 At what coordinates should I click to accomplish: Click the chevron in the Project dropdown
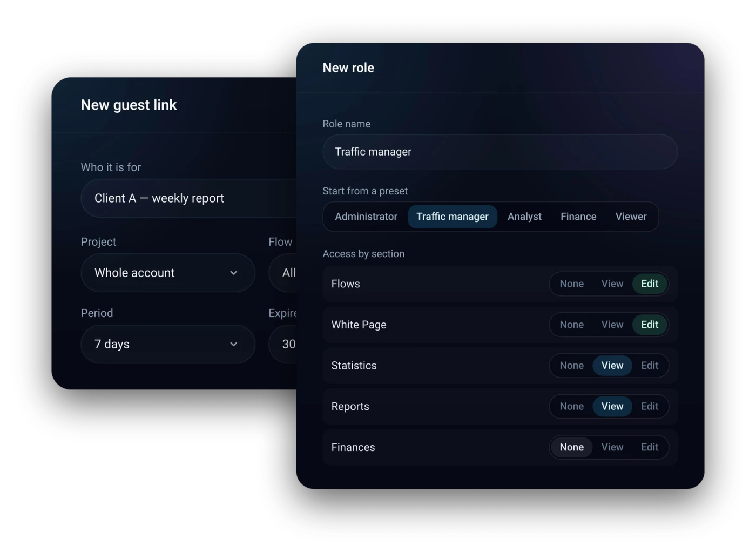point(234,273)
